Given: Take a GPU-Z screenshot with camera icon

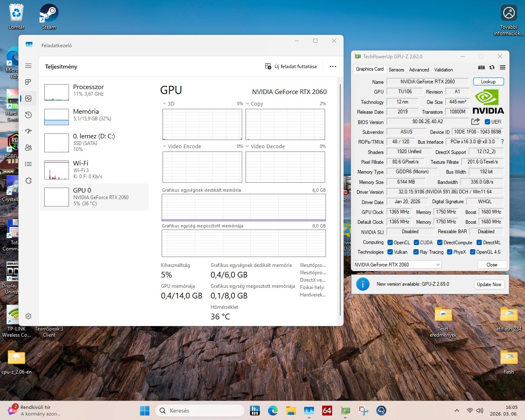Looking at the screenshot, I should click(x=481, y=68).
